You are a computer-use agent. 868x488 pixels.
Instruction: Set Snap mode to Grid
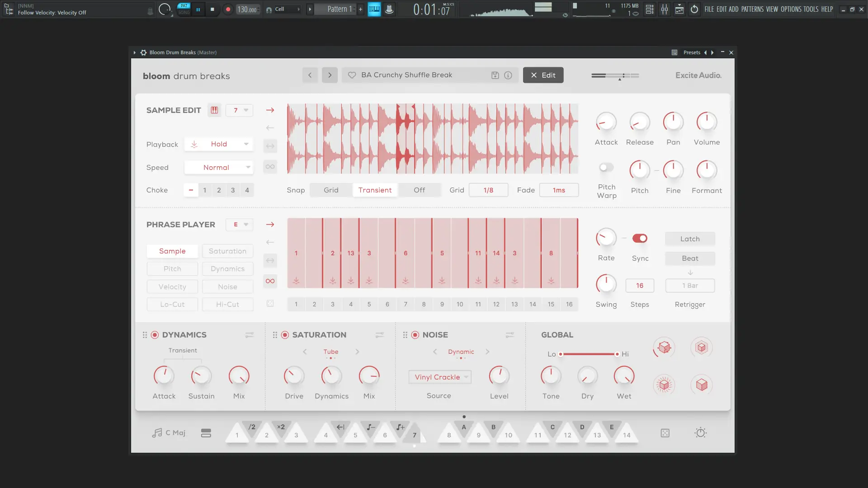[x=331, y=190]
